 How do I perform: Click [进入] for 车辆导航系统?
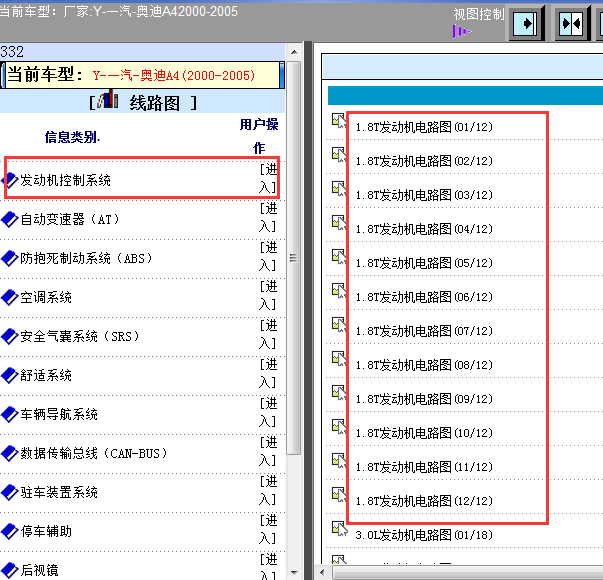pos(268,412)
